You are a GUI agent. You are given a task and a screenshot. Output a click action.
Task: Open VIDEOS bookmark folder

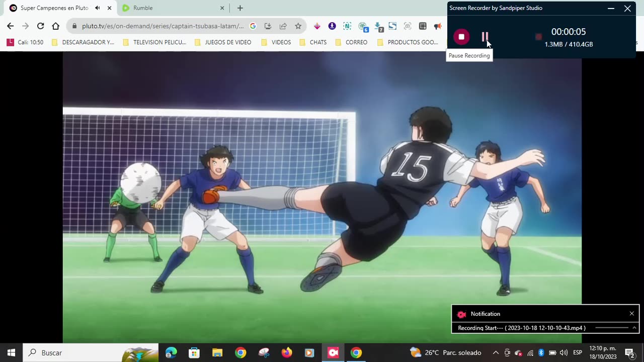coord(276,42)
